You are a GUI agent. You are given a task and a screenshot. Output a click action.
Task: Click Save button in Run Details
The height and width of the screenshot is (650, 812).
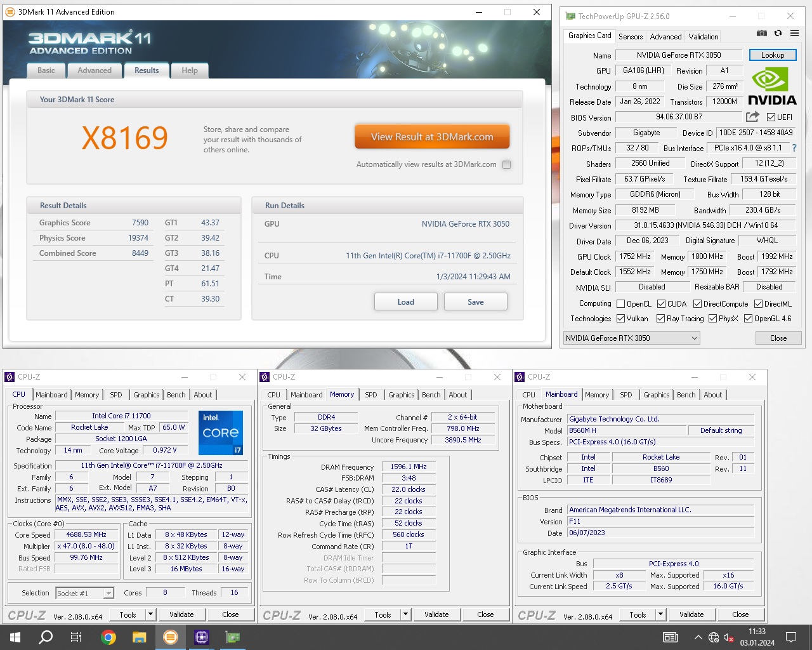pos(475,302)
